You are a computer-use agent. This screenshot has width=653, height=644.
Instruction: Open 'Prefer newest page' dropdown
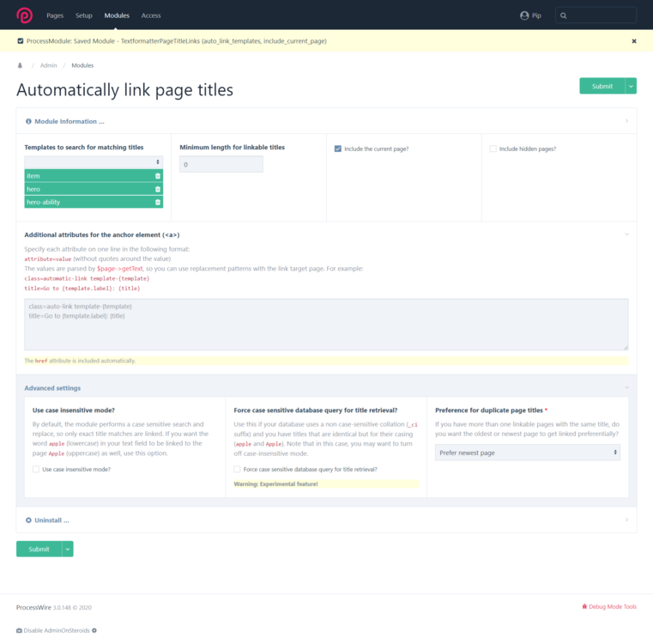click(527, 453)
